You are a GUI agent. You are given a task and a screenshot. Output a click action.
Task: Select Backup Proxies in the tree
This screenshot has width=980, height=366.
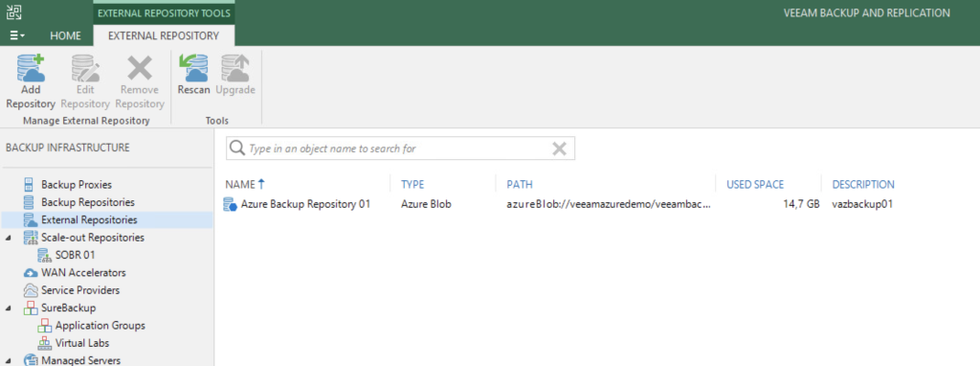(77, 185)
